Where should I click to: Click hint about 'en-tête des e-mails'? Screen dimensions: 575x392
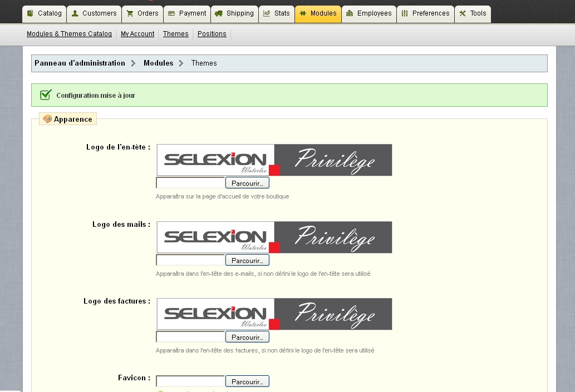263,274
